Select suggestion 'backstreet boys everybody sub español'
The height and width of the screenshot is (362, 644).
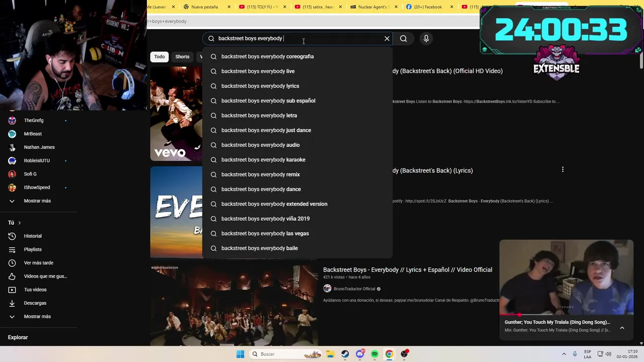click(x=297, y=101)
